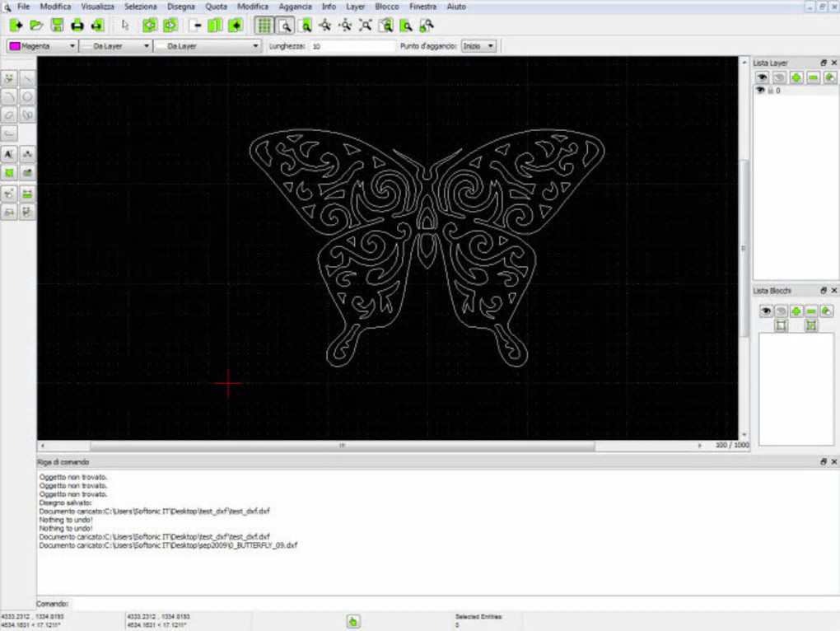This screenshot has height=631, width=840.
Task: Open the Seleziona menu
Action: 140,7
